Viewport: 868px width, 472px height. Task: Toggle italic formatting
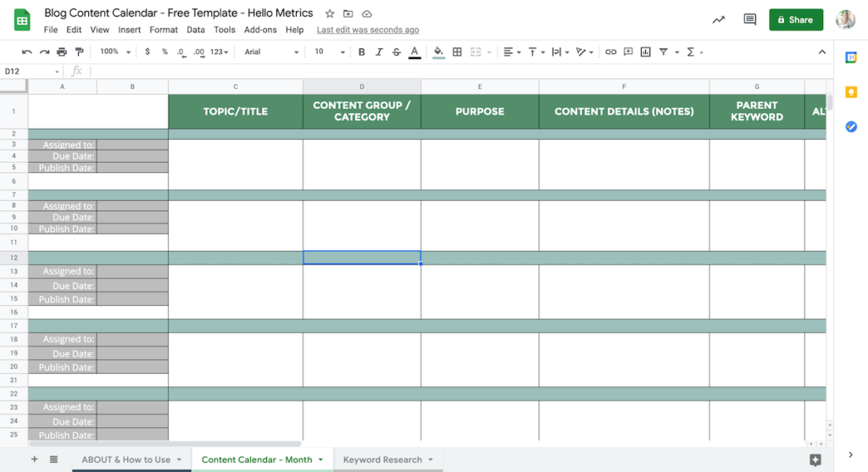(x=379, y=52)
